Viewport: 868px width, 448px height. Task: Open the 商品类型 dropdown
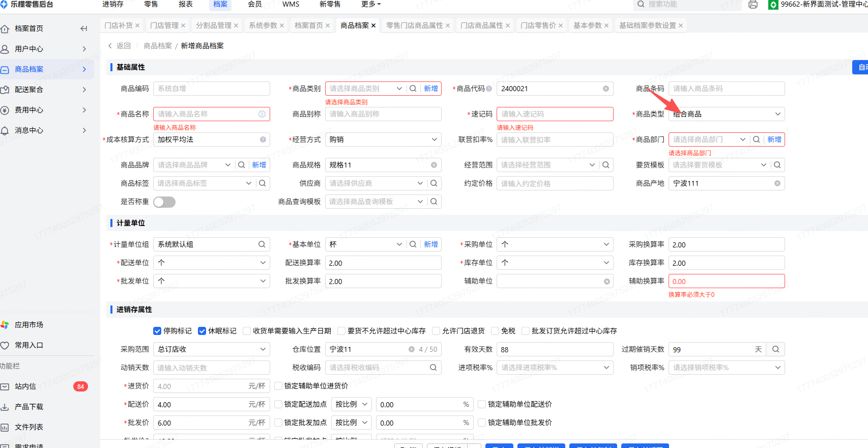point(727,114)
